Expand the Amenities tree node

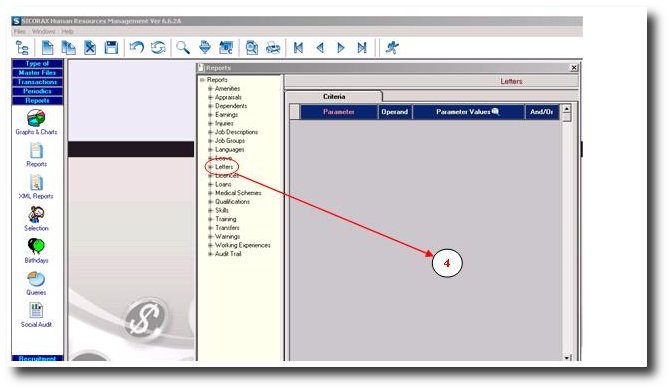click(x=210, y=89)
